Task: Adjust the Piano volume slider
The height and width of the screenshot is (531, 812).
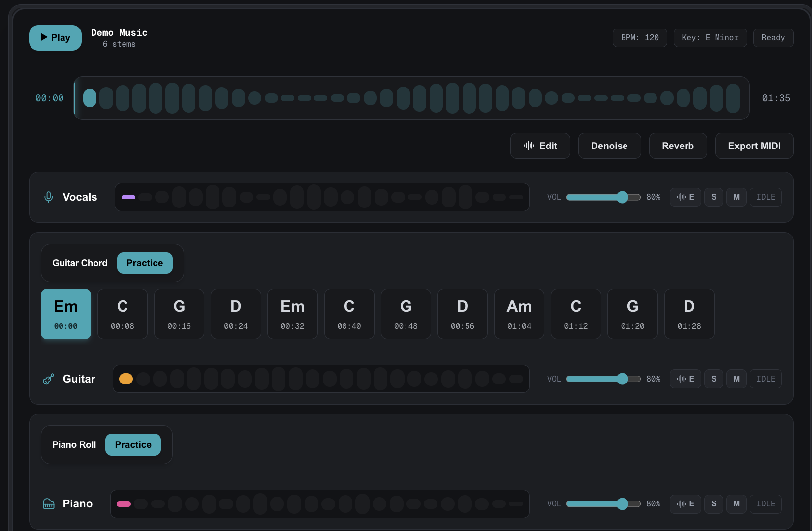Action: (603, 504)
